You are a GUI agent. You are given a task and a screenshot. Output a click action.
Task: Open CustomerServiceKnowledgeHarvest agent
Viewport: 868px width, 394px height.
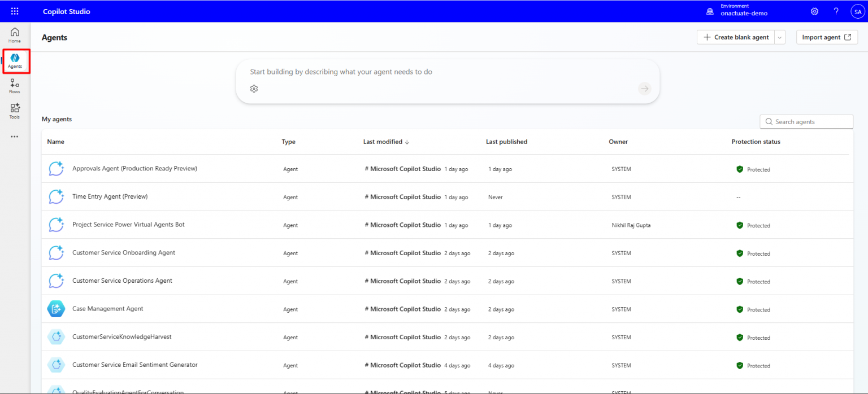coord(122,336)
